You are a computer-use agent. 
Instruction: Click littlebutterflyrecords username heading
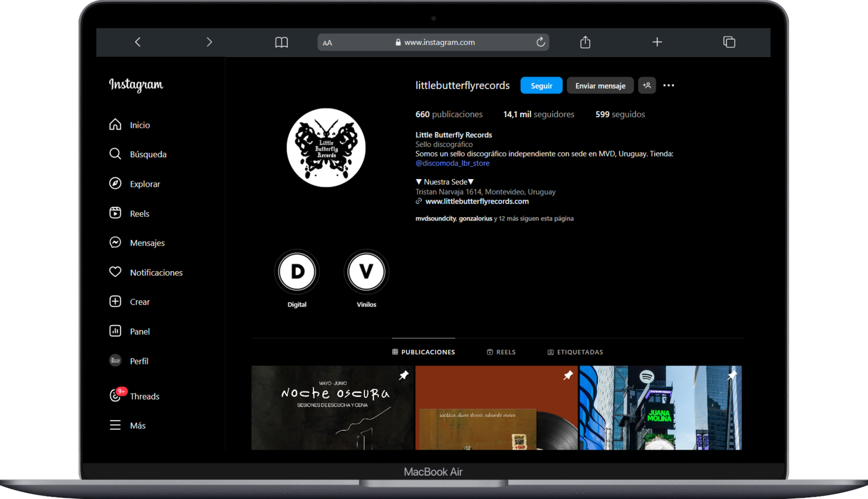(462, 85)
